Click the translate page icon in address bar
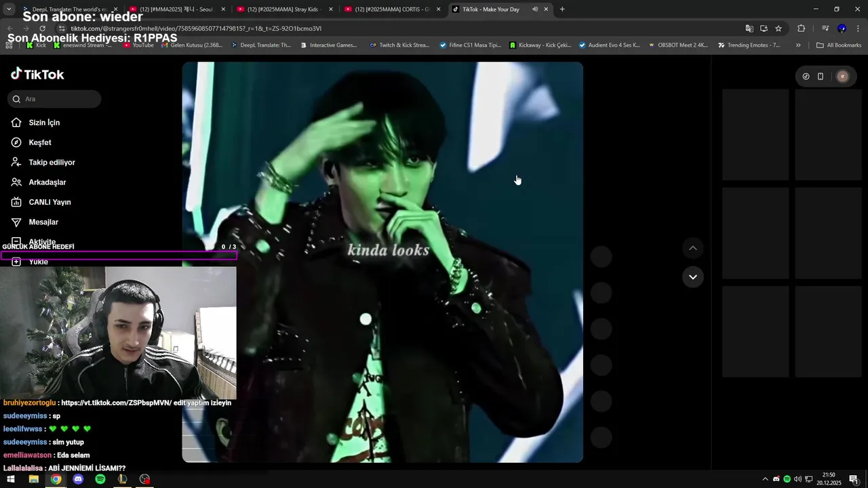The width and height of the screenshot is (868, 488). click(x=749, y=28)
